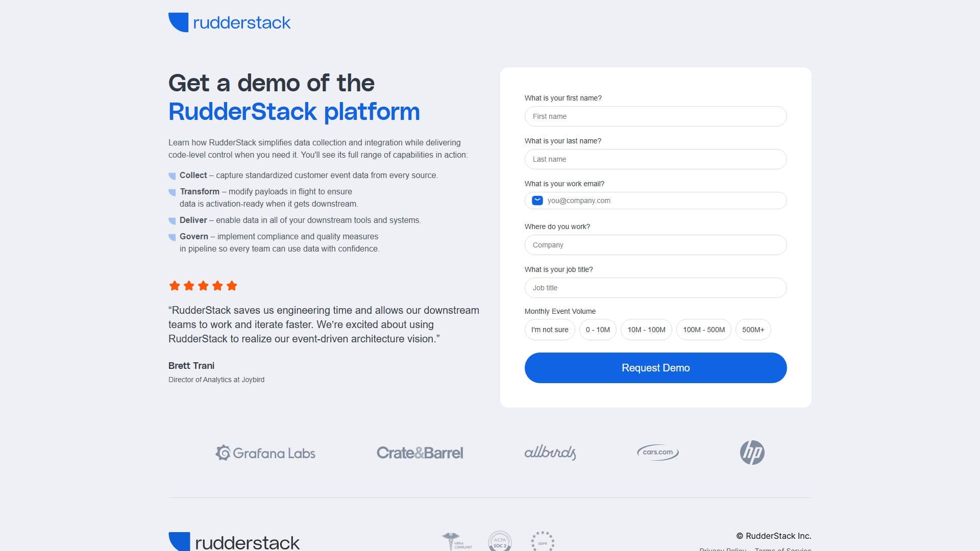Image resolution: width=980 pixels, height=551 pixels.
Task: Click the "Where do you work?" label
Action: 557,227
